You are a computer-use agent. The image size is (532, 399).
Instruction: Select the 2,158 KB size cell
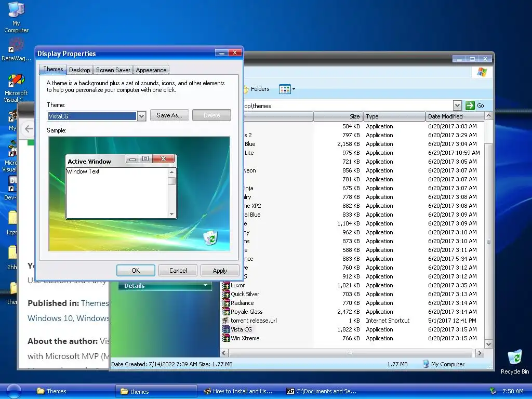tap(349, 144)
